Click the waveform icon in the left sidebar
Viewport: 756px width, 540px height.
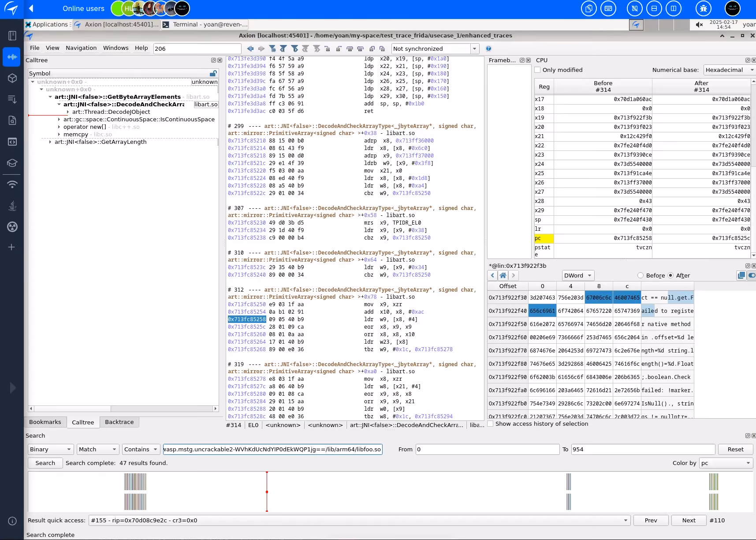12,57
